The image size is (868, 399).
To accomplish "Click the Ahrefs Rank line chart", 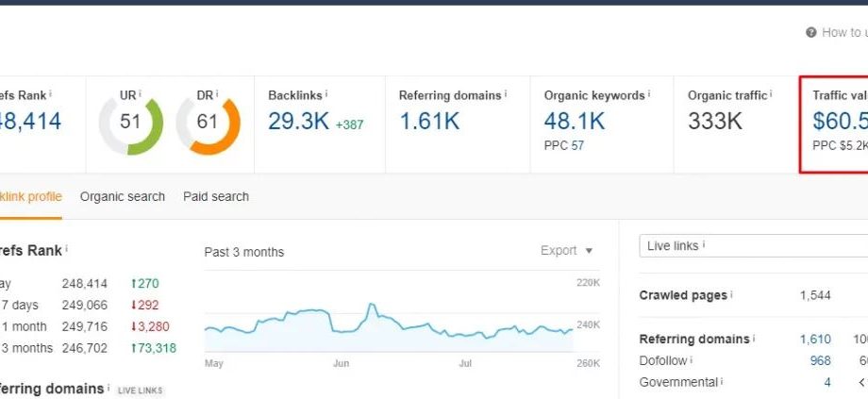I will coord(389,324).
